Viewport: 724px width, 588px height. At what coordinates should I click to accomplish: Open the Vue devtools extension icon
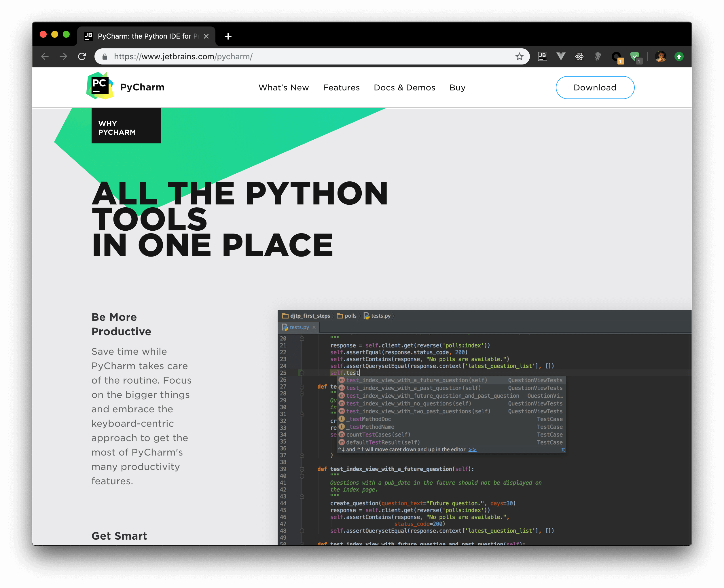pyautogui.click(x=561, y=56)
